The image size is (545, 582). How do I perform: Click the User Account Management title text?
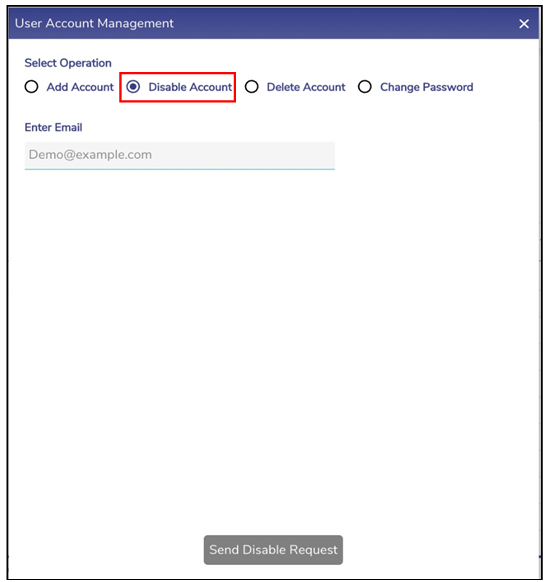tap(94, 24)
